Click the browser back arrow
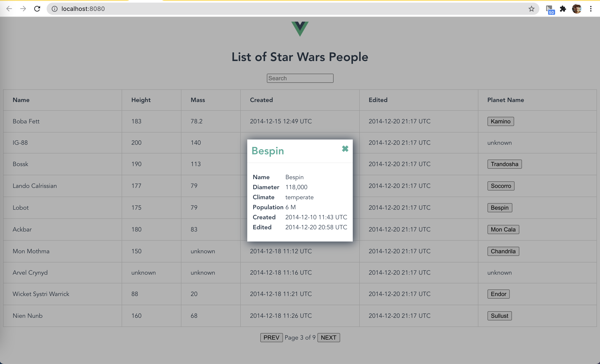 point(9,9)
